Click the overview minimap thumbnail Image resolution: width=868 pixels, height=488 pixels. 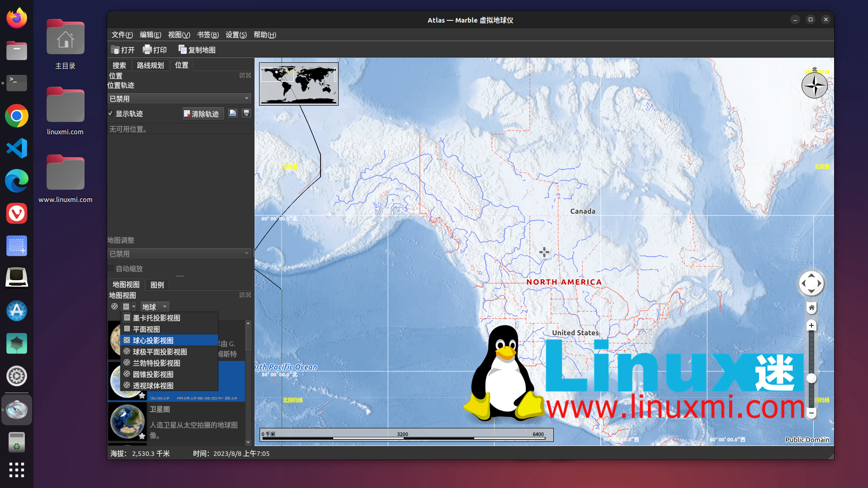(x=299, y=84)
